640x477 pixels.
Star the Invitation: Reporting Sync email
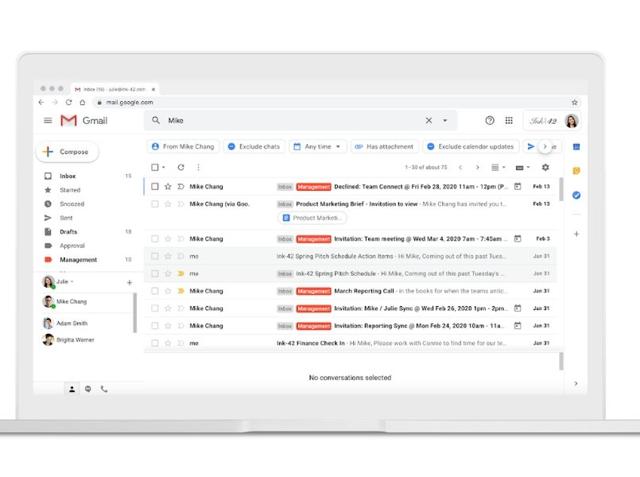(168, 326)
